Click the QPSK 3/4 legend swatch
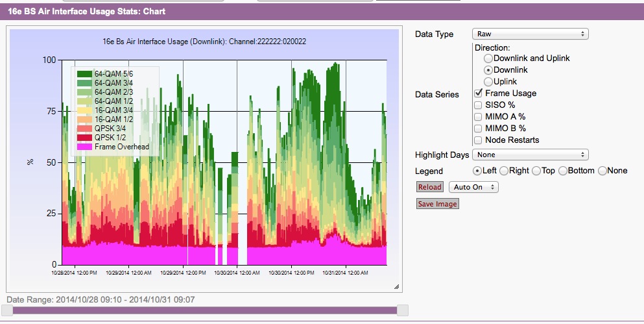Screen dimensions: 644x324 (84, 129)
